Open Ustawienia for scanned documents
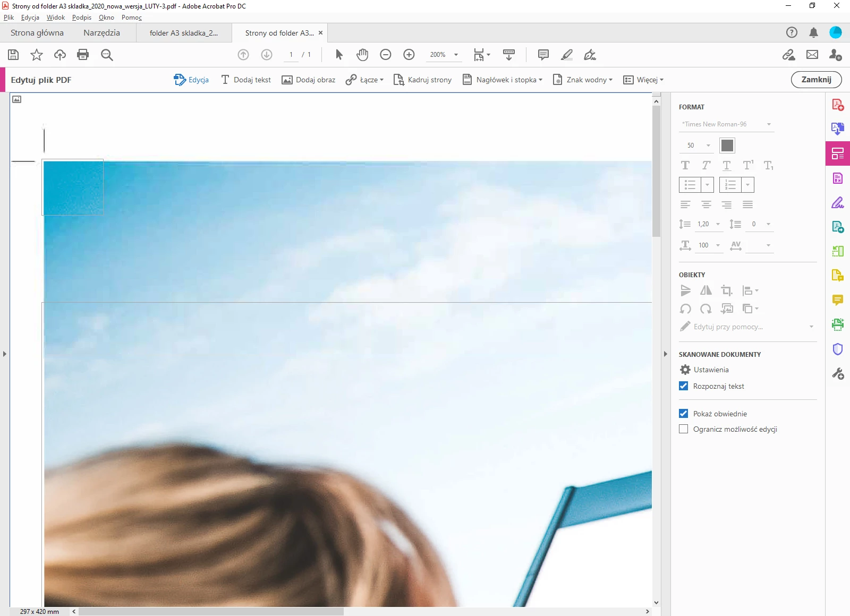 click(x=704, y=370)
